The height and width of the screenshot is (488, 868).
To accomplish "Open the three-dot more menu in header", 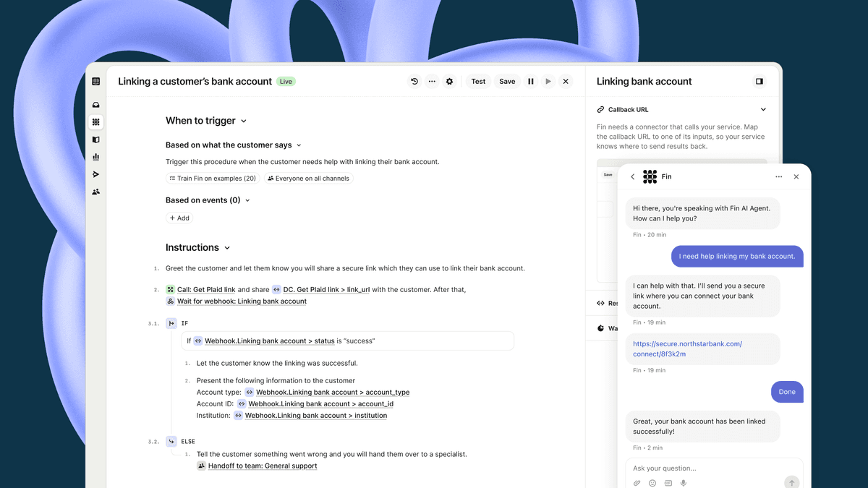I will [432, 82].
